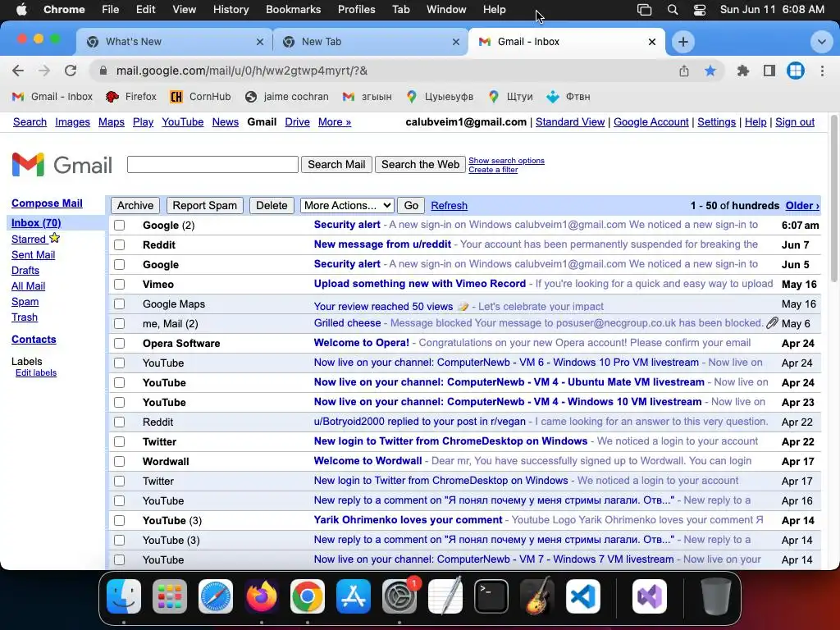Click the Search Mail button
This screenshot has width=840, height=630.
pyautogui.click(x=336, y=164)
